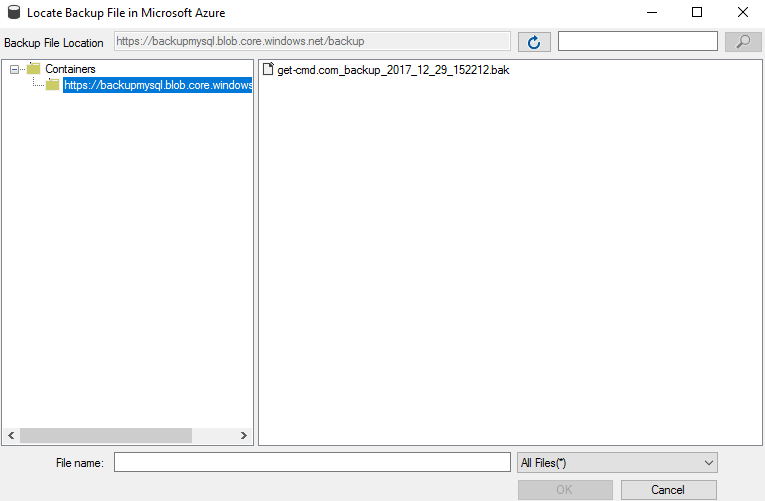Click the refresh icon button
The height and width of the screenshot is (501, 765).
(x=534, y=42)
